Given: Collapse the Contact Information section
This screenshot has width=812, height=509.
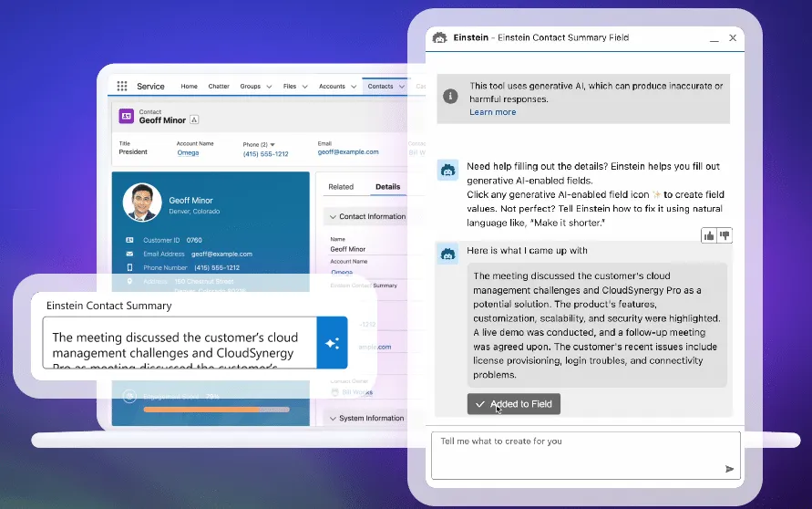Looking at the screenshot, I should [333, 217].
